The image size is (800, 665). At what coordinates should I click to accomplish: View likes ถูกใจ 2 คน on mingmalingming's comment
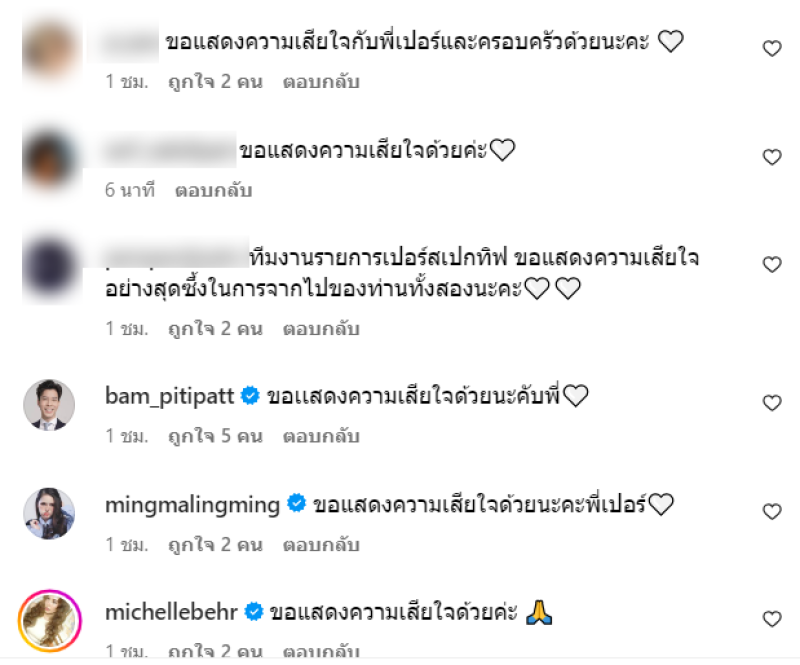pos(216,545)
